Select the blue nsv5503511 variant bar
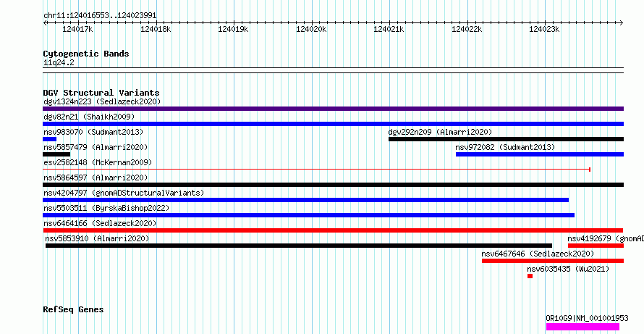 point(308,215)
